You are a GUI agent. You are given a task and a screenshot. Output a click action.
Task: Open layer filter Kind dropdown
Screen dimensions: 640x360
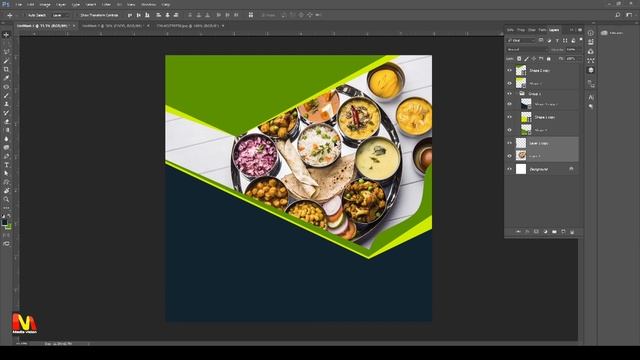click(521, 40)
